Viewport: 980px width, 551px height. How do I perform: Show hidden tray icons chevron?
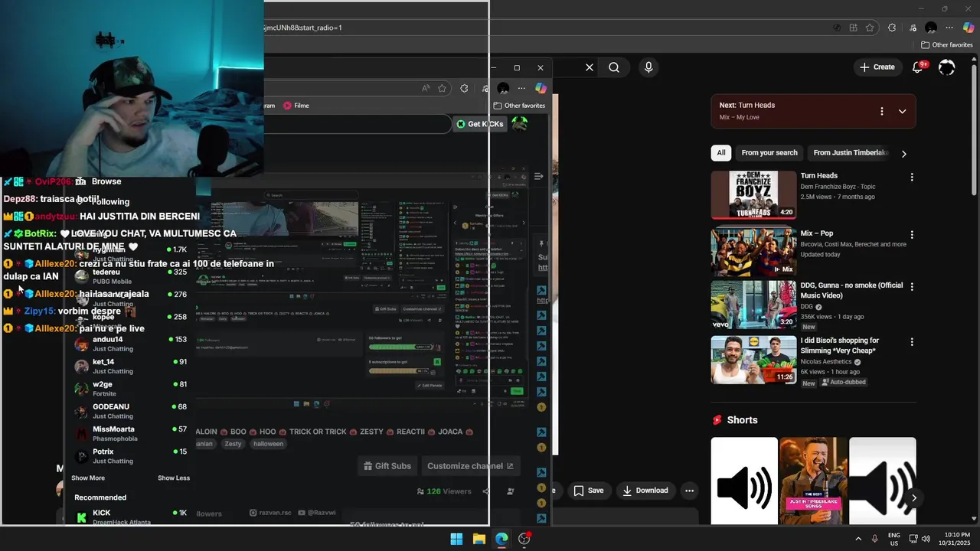857,539
